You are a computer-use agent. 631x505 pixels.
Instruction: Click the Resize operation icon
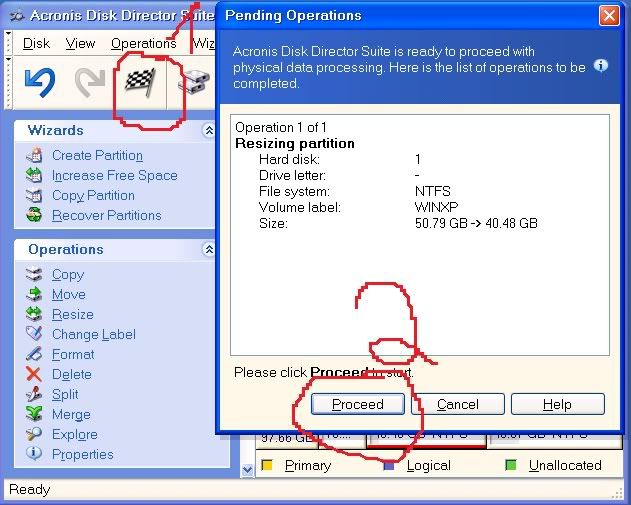pos(34,314)
